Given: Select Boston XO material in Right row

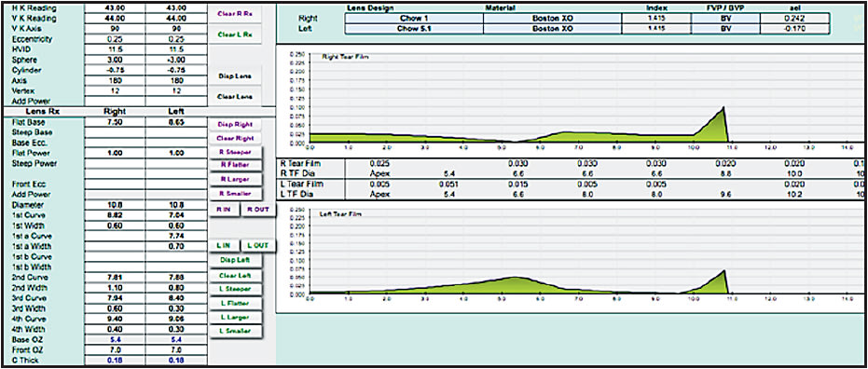Looking at the screenshot, I should (x=553, y=18).
